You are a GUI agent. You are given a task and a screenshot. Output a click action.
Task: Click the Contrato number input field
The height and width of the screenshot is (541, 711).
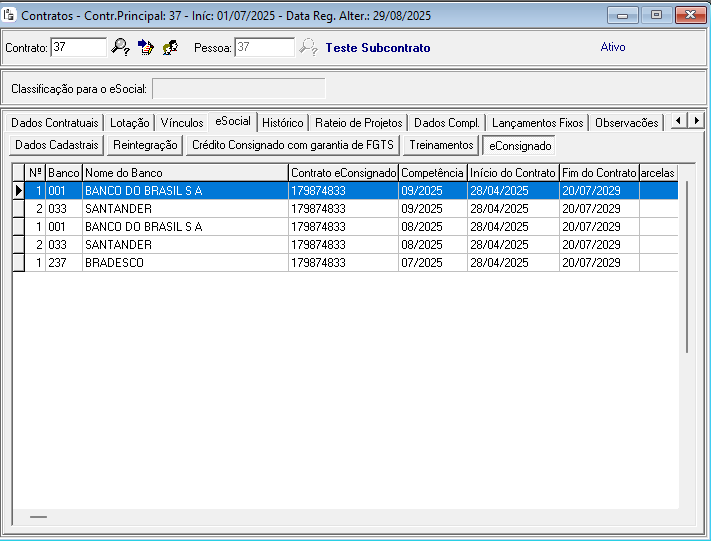point(78,47)
